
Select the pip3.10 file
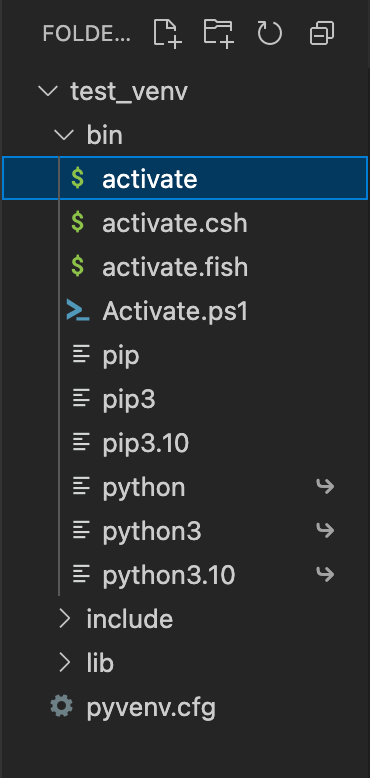(185, 443)
